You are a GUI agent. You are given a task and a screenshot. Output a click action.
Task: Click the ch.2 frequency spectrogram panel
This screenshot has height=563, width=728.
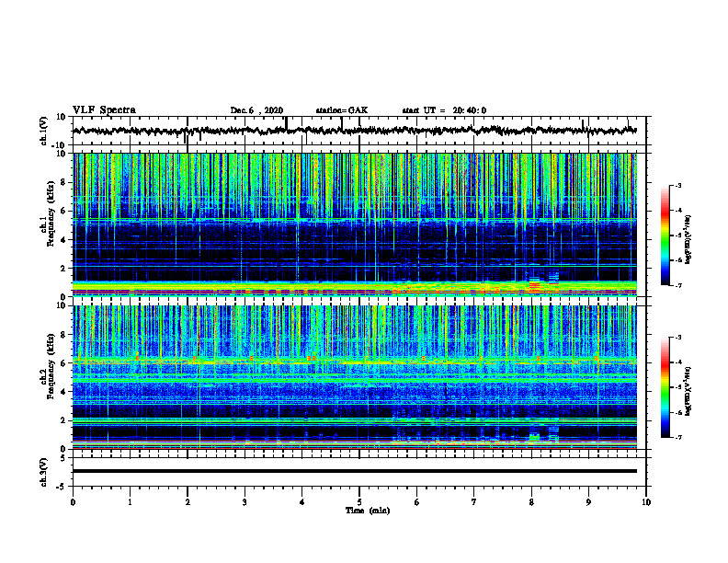click(359, 377)
